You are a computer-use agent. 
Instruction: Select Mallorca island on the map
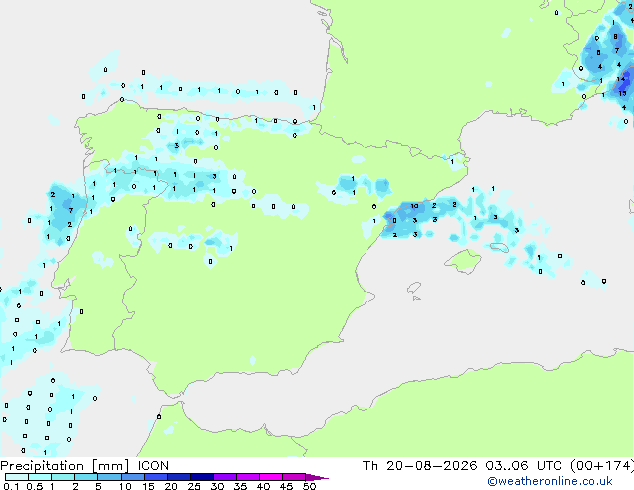point(463,261)
